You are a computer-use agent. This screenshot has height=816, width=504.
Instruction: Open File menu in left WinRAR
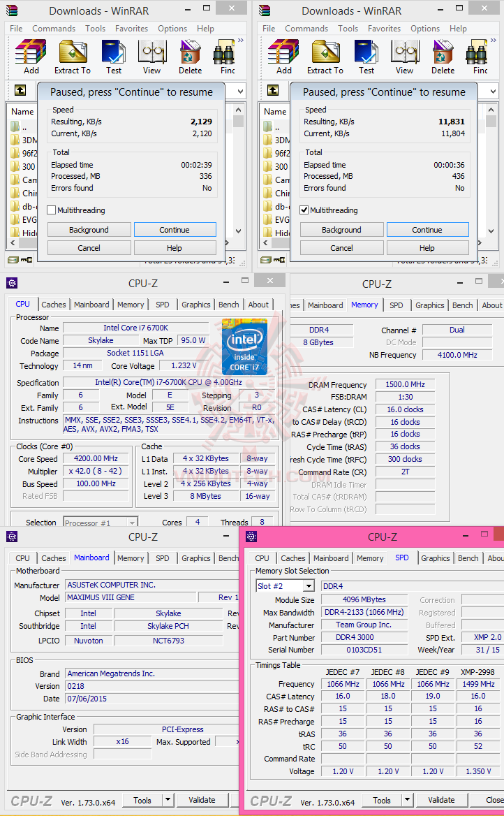(16, 29)
